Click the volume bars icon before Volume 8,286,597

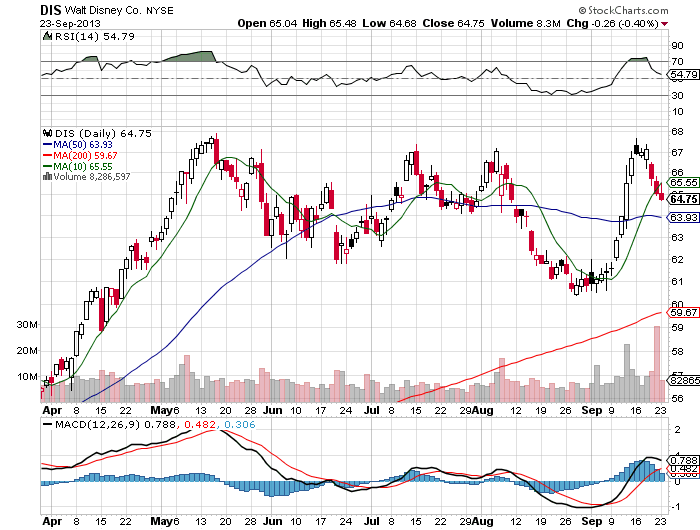coord(47,177)
